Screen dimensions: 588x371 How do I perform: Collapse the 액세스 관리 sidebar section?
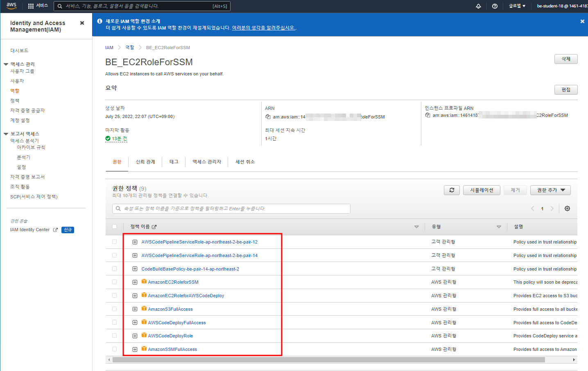[x=6, y=64]
